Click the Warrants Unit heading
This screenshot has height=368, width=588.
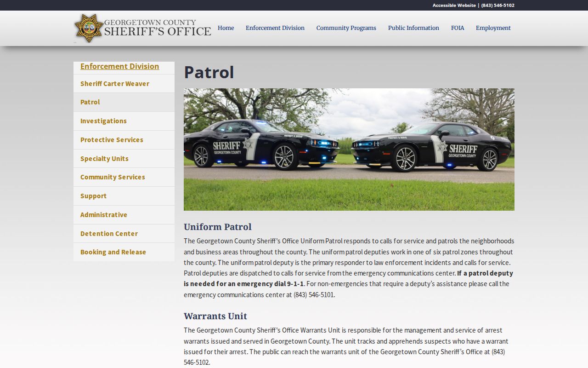tap(215, 316)
